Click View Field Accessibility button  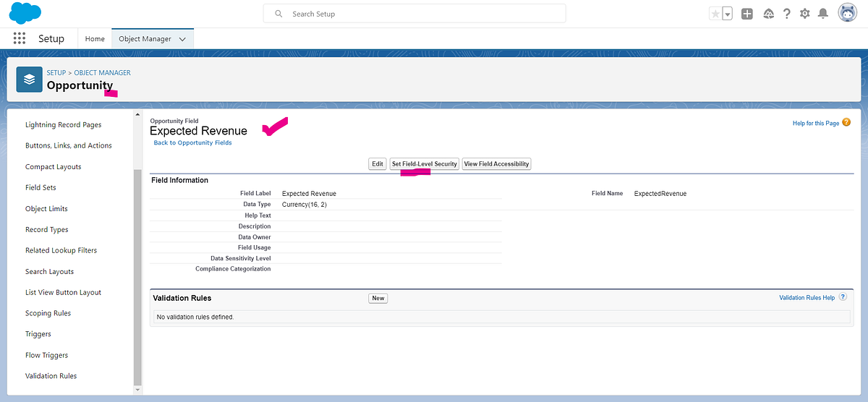click(x=497, y=164)
